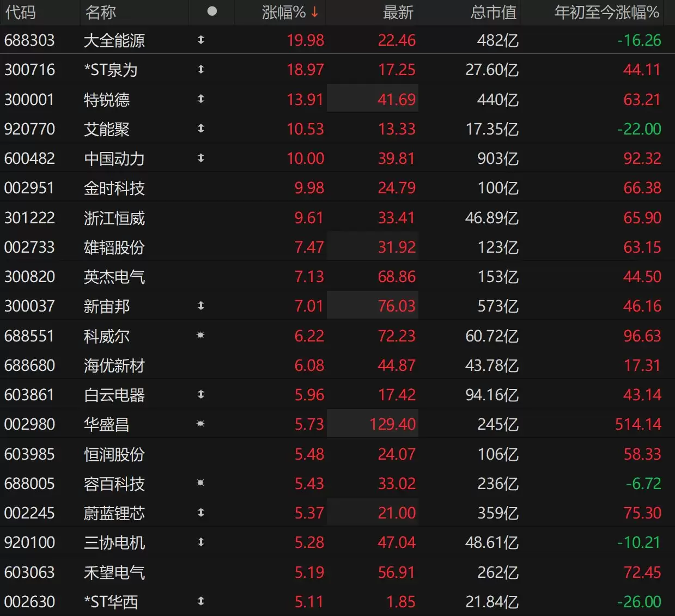This screenshot has height=616, width=675.
Task: Click the year-to-date value -26.00
Action: (x=639, y=602)
